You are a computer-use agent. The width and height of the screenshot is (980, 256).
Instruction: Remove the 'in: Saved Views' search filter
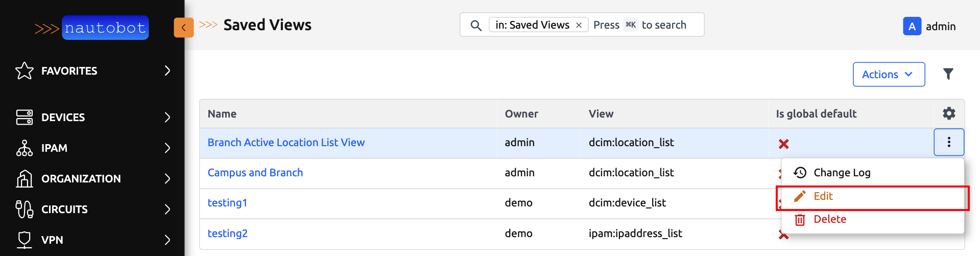coord(579,26)
